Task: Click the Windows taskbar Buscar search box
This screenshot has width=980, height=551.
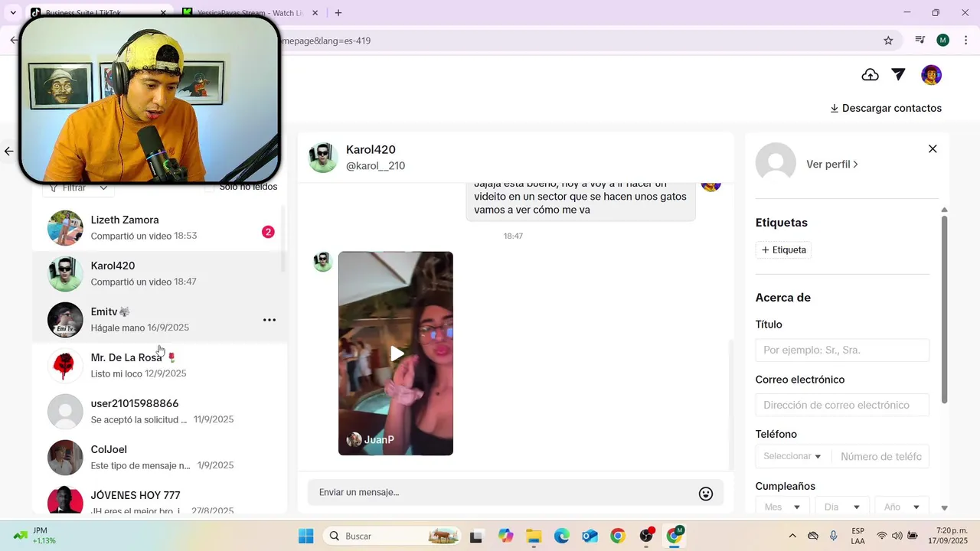Action: click(x=392, y=536)
